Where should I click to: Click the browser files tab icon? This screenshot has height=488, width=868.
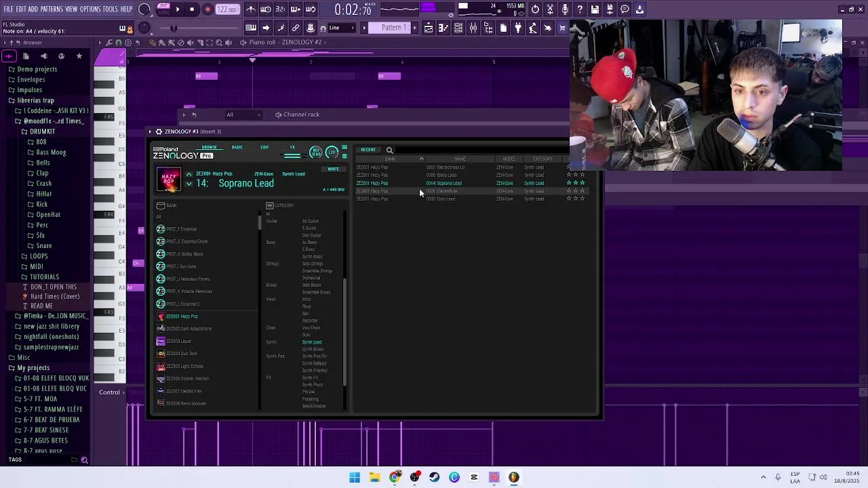26,56
